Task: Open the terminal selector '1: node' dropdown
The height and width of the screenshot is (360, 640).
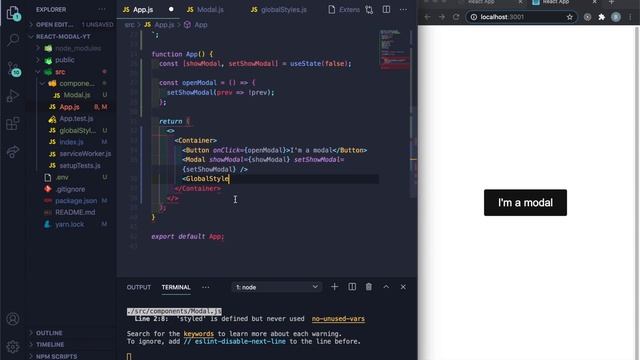Action: (x=277, y=287)
